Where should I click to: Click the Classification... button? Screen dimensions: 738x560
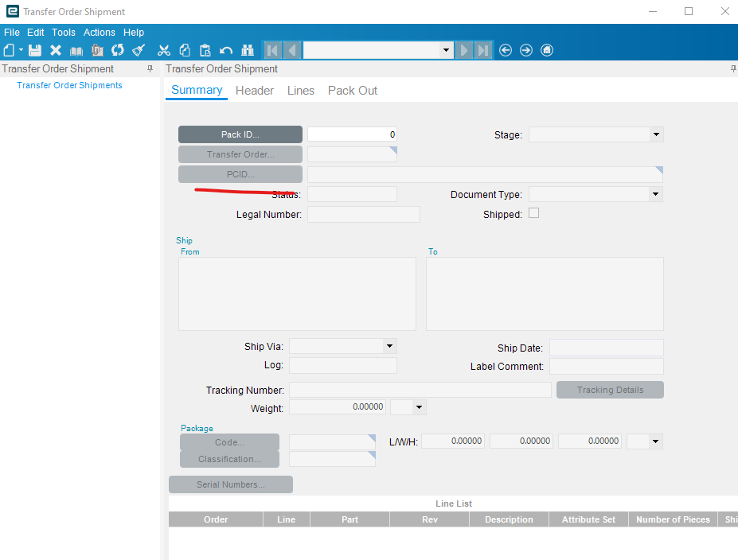230,459
